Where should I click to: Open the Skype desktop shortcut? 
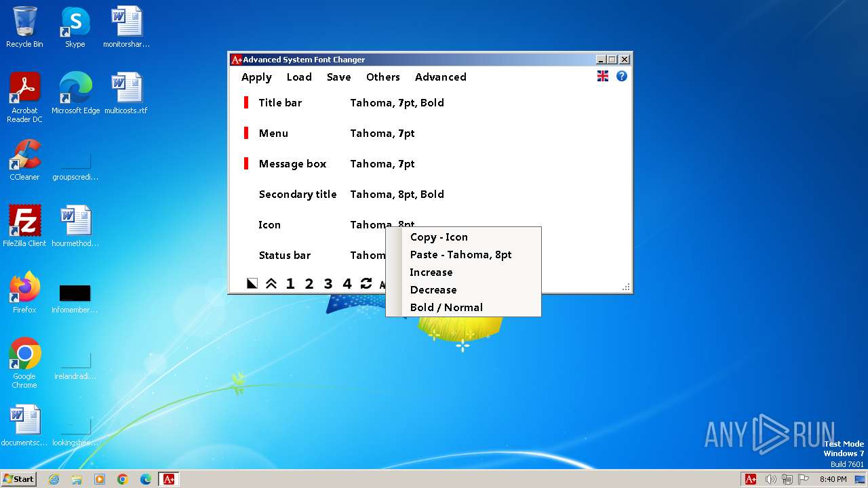pos(75,28)
